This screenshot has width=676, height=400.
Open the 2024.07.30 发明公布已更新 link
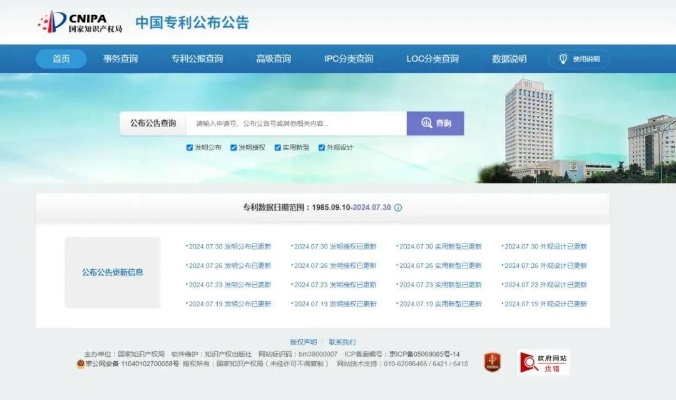228,246
